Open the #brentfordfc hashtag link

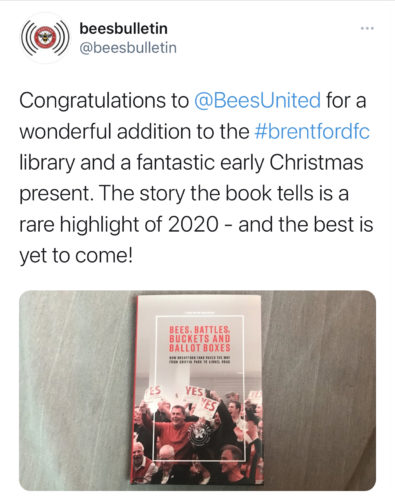[x=312, y=131]
